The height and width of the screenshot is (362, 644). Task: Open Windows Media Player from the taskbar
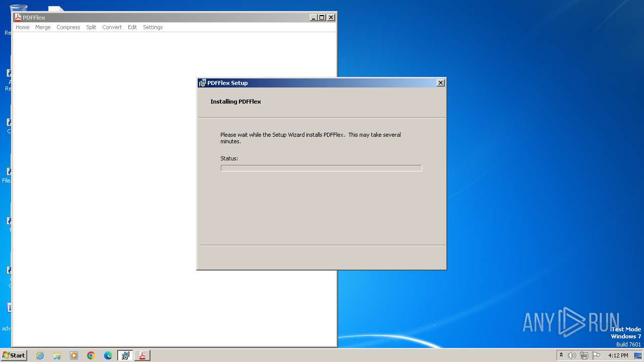pyautogui.click(x=74, y=355)
